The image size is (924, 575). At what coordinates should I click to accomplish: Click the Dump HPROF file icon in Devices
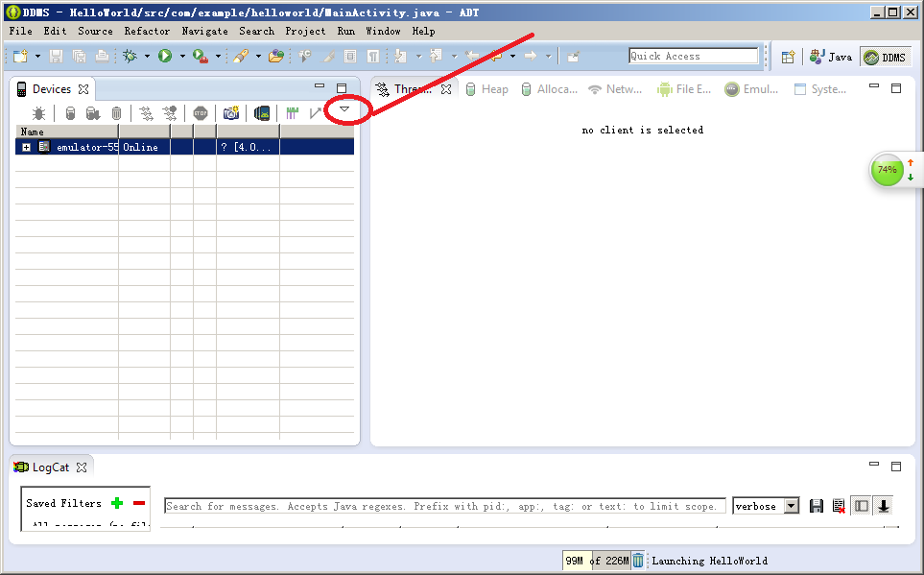(92, 113)
